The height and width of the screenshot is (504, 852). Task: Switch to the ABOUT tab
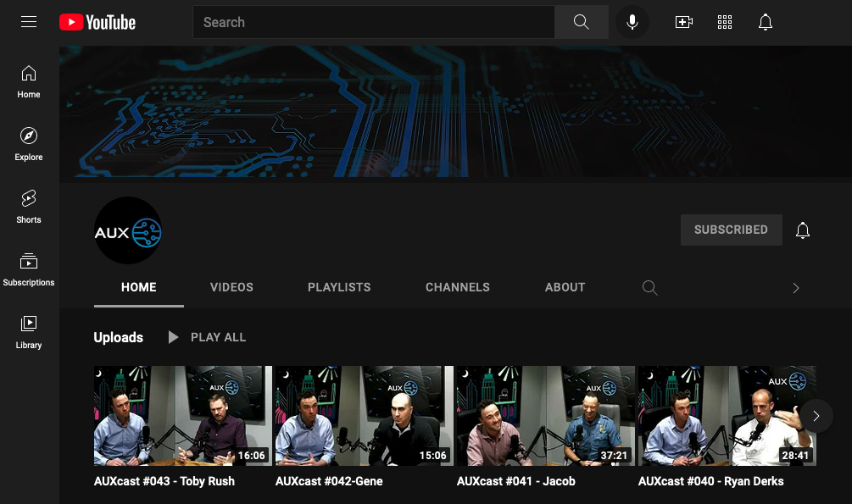(565, 287)
